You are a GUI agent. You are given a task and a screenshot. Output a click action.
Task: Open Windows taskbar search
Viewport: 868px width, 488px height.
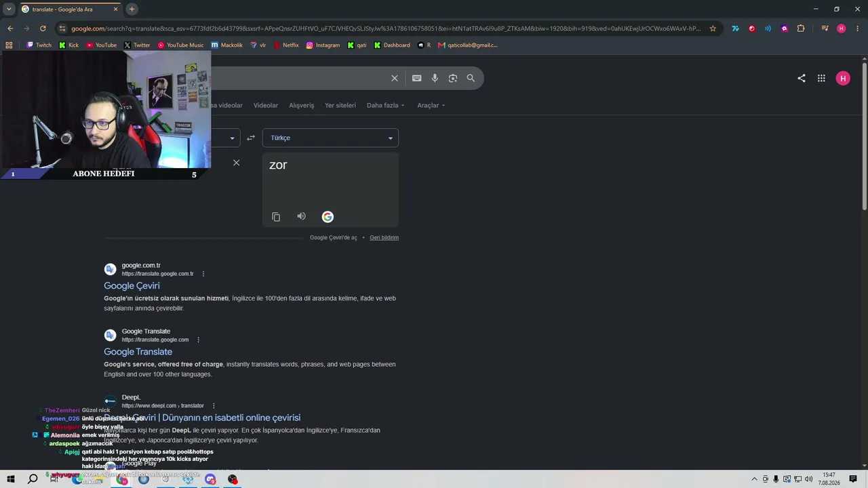click(33, 479)
